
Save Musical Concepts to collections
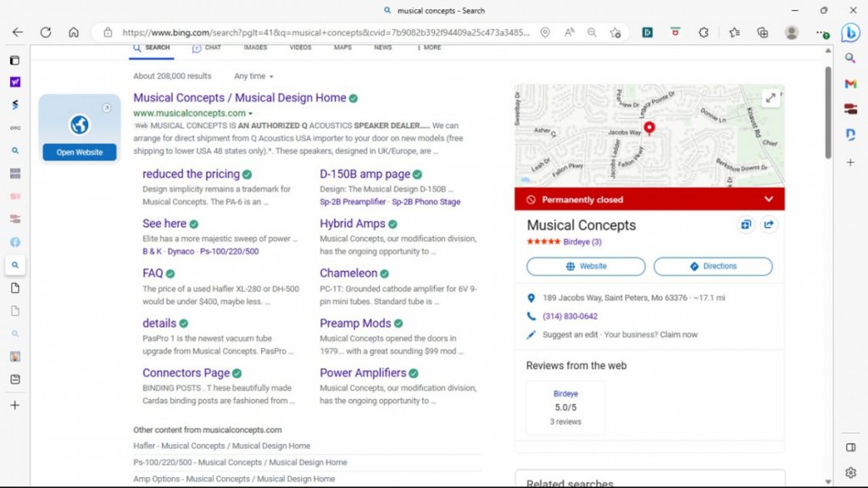pyautogui.click(x=746, y=225)
